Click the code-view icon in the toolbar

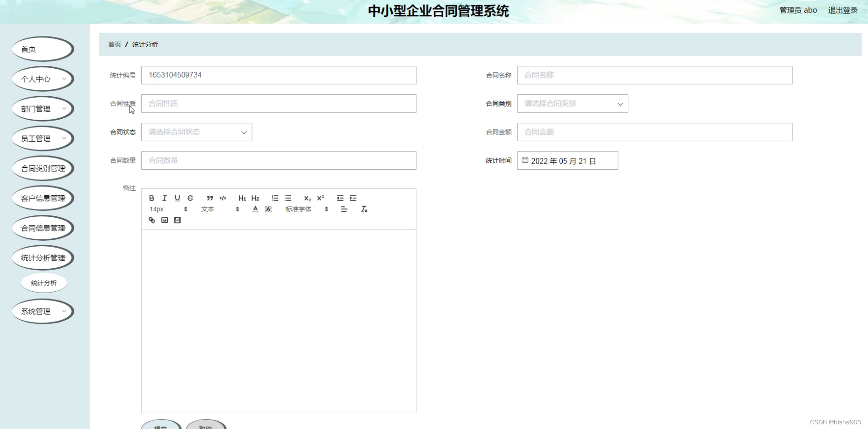(222, 198)
